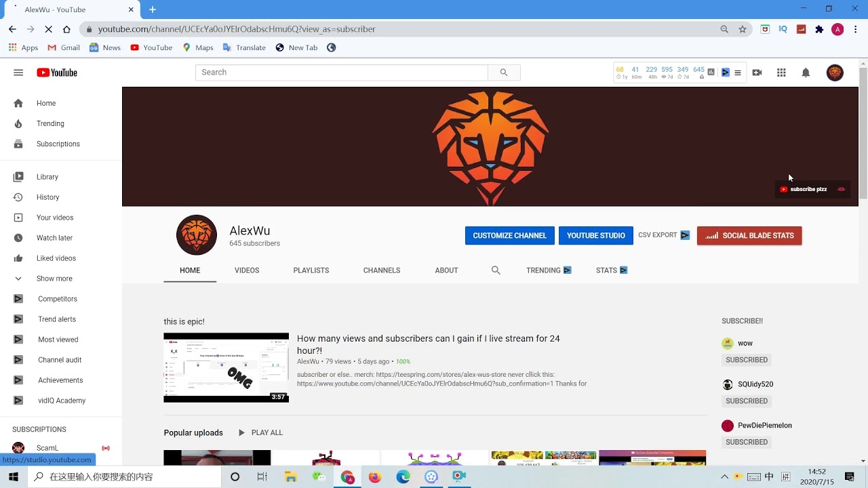Open Firefox from the taskbar

point(375,476)
